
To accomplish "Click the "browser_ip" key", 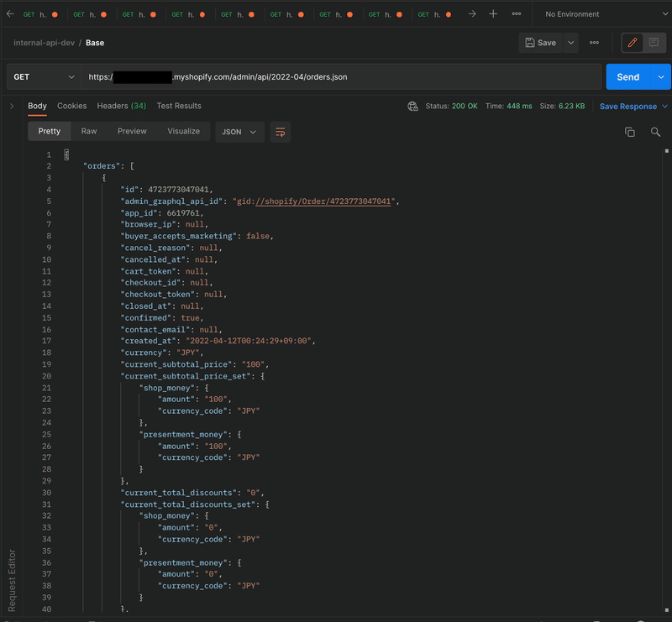I will click(x=149, y=224).
